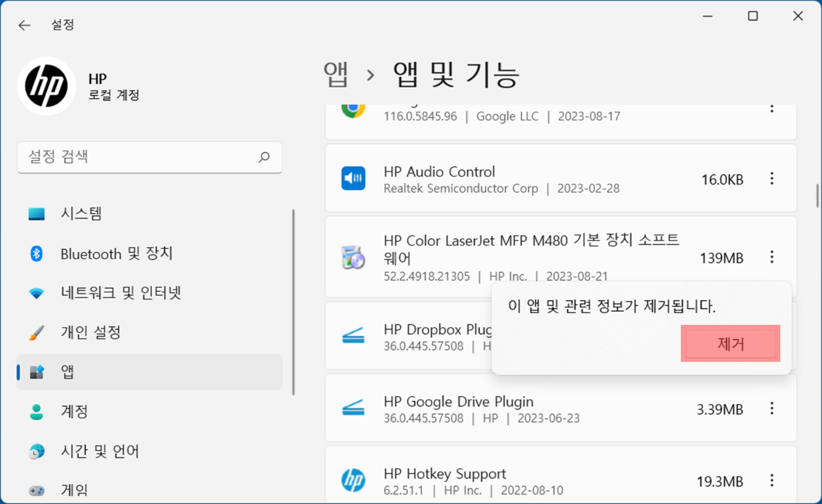Viewport: 822px width, 504px height.
Task: Click the 시간 및 언어 globe clock icon
Action: (x=37, y=452)
